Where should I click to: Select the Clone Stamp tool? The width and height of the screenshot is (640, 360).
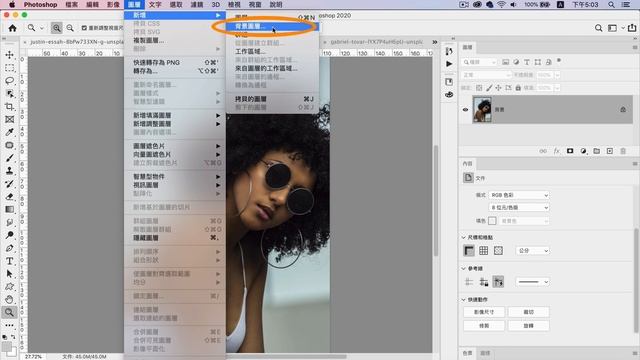click(9, 171)
